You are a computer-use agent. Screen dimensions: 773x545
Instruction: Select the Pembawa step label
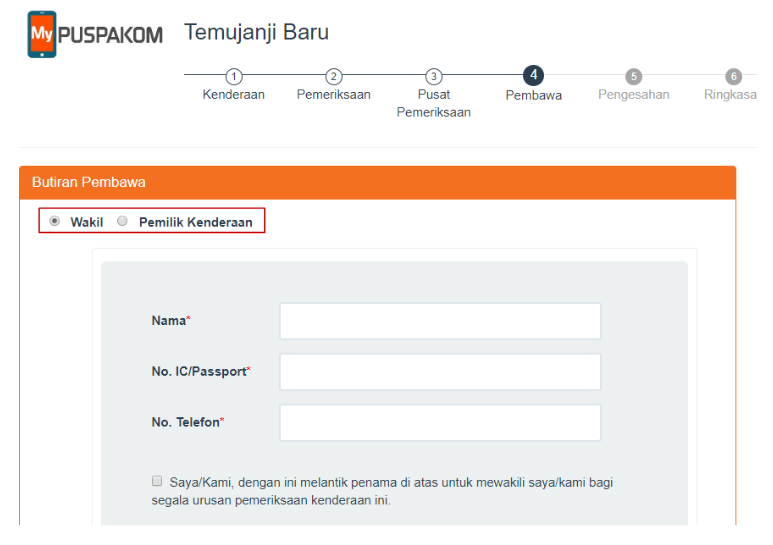coord(533,96)
